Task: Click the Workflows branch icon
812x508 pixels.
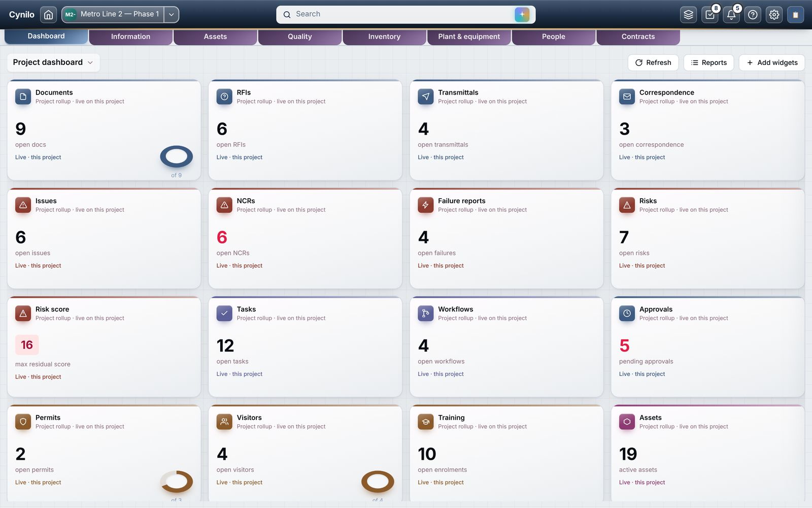Action: 426,313
